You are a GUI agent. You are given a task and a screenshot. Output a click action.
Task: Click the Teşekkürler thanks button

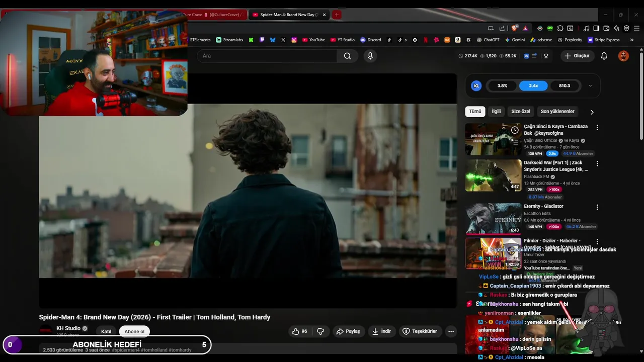pyautogui.click(x=420, y=331)
